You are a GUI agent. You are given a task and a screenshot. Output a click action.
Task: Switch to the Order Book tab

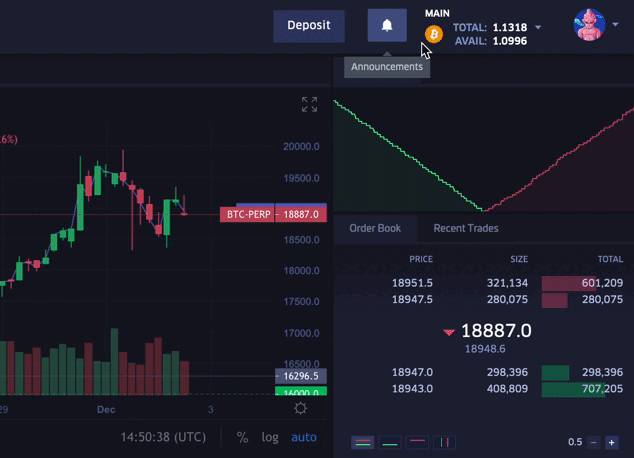[x=375, y=228]
